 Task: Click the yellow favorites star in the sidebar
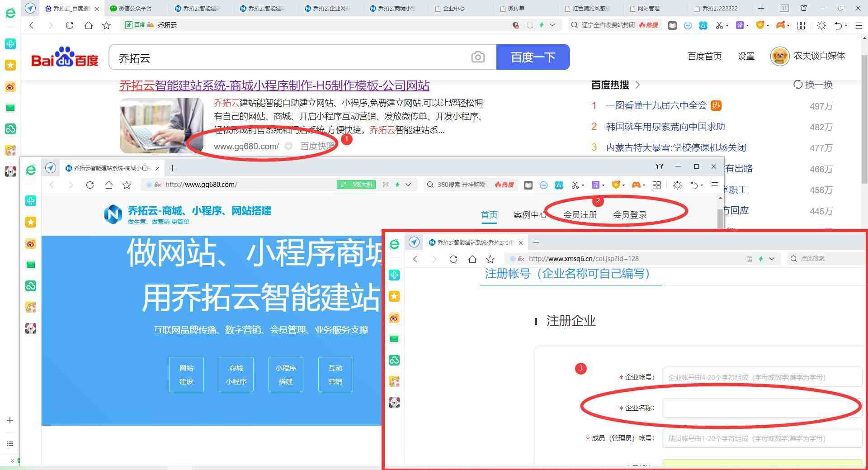pyautogui.click(x=10, y=65)
